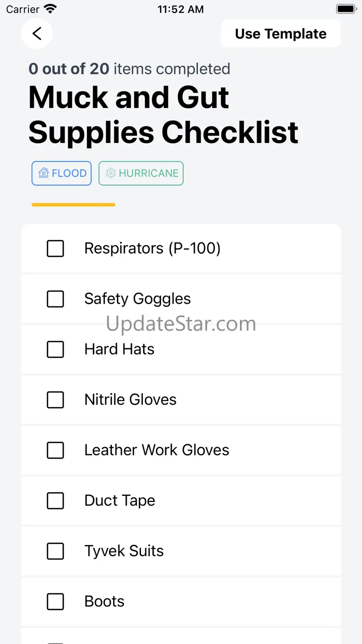Tap the back arrow button
The height and width of the screenshot is (644, 362).
click(x=37, y=33)
